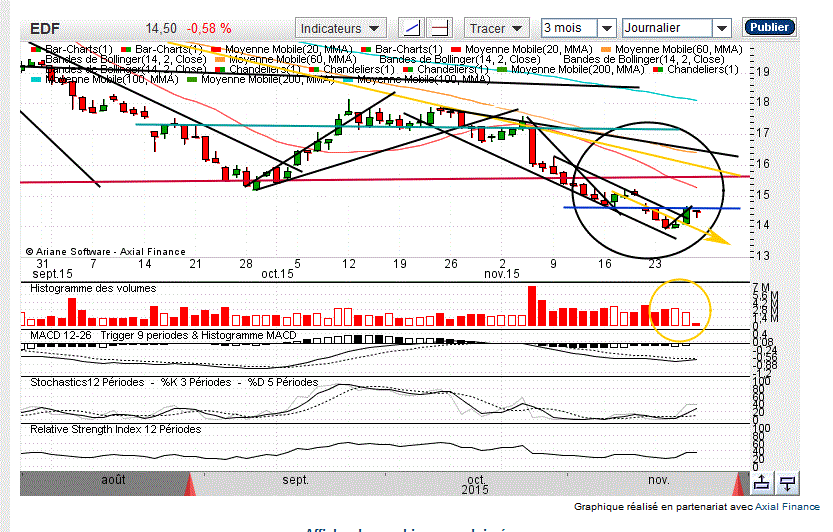This screenshot has height=532, width=833.
Task: Open the Tracer dropdown menu
Action: tap(496, 28)
